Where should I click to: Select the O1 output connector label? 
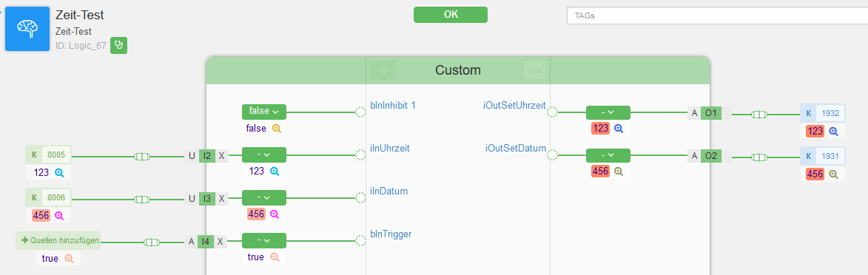(709, 113)
